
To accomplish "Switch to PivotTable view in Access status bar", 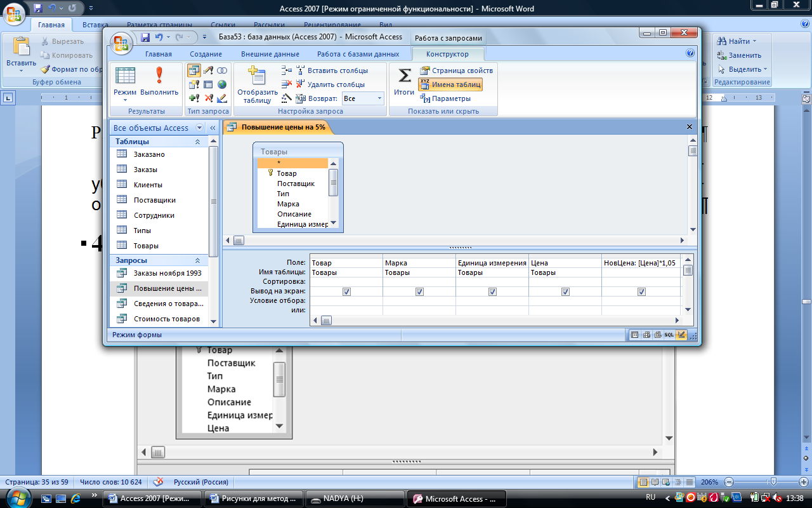I will pyautogui.click(x=646, y=335).
